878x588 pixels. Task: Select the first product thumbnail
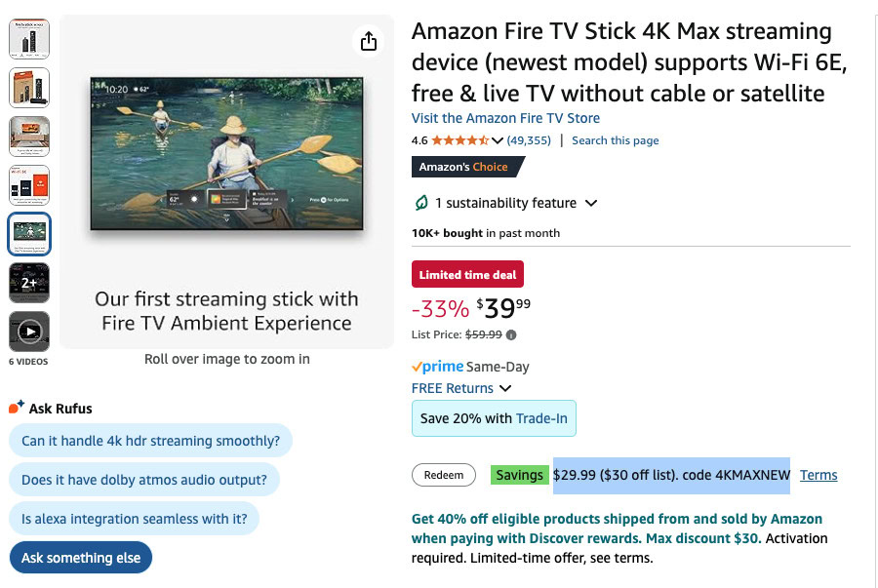(x=29, y=38)
